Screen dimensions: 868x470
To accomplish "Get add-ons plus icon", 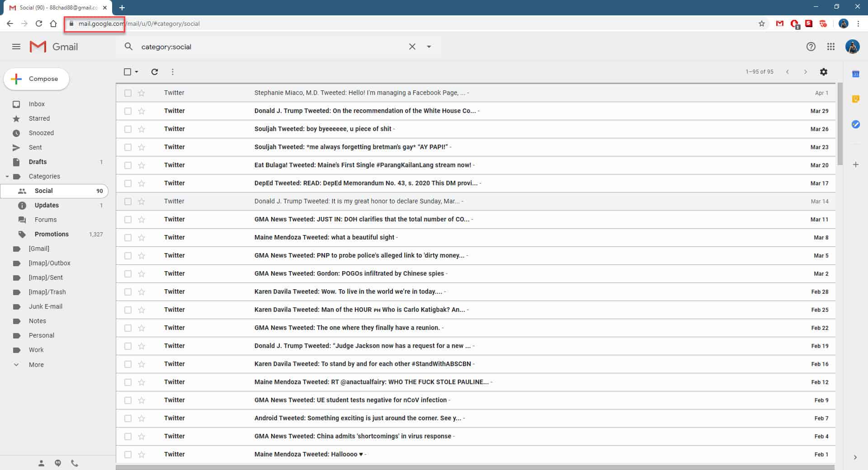I will click(855, 164).
